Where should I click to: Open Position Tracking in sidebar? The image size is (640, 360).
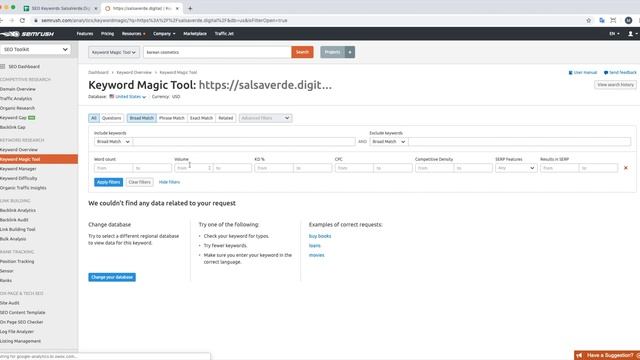(x=17, y=261)
